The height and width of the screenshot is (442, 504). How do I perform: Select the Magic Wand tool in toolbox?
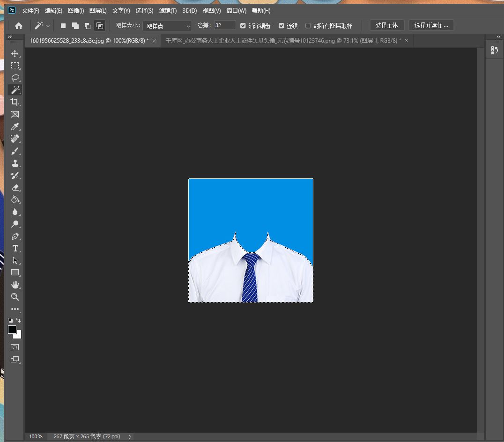point(15,90)
